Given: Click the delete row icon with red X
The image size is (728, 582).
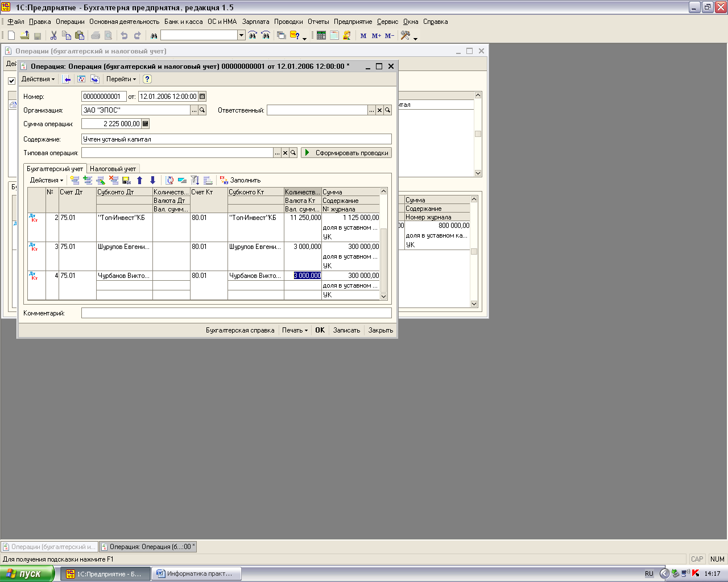Looking at the screenshot, I should coord(114,180).
